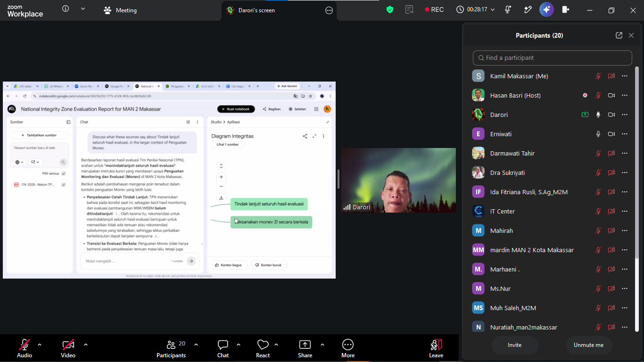This screenshot has height=362, width=644.
Task: Select Darori's video thumbnail
Action: coord(398,180)
